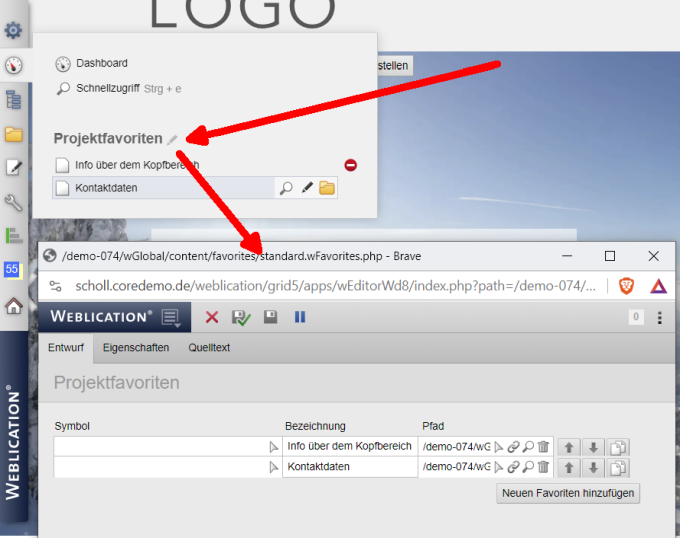
Task: Open favorite Info über dem Kopfbereich
Action: 128,165
